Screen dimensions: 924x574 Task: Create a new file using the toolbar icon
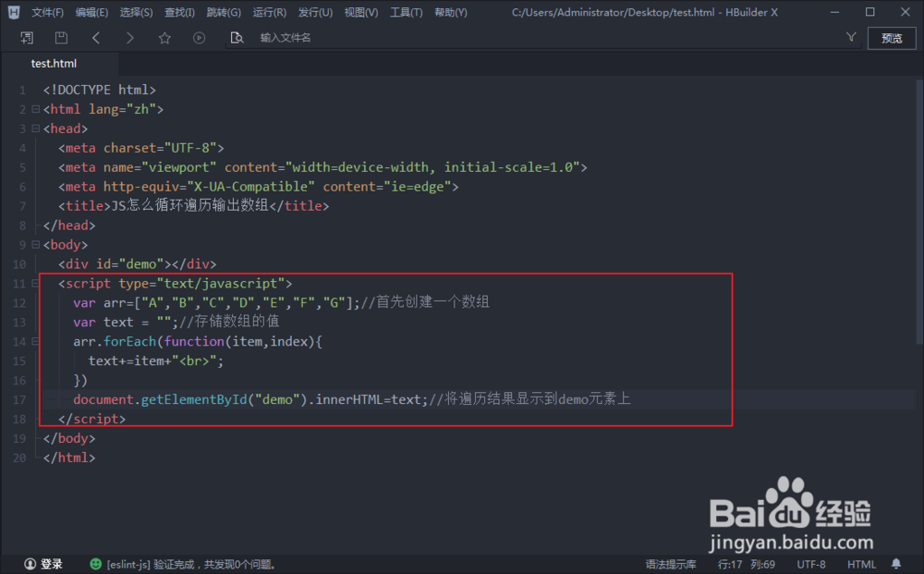coord(27,37)
